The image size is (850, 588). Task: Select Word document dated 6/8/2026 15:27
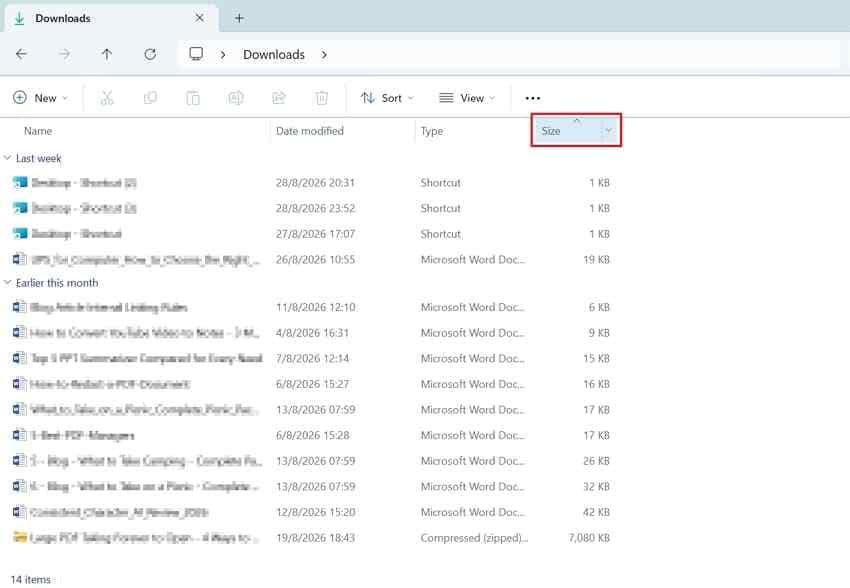[x=311, y=384]
